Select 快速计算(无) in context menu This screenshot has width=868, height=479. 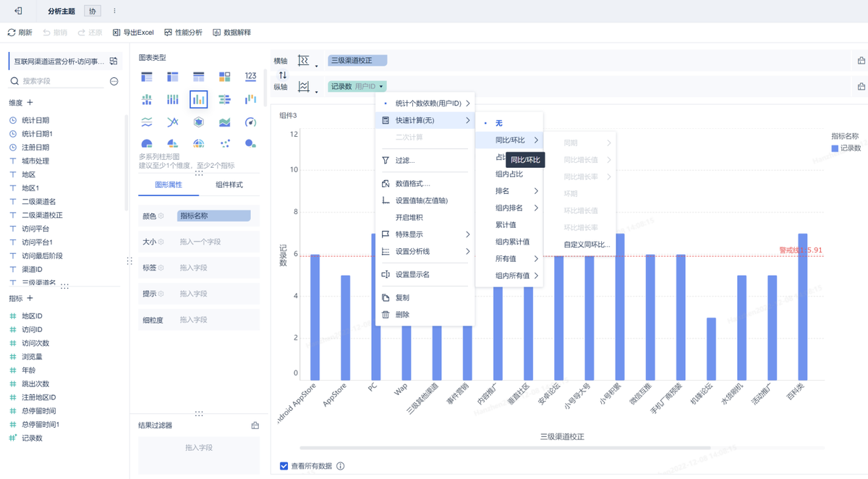tap(425, 120)
